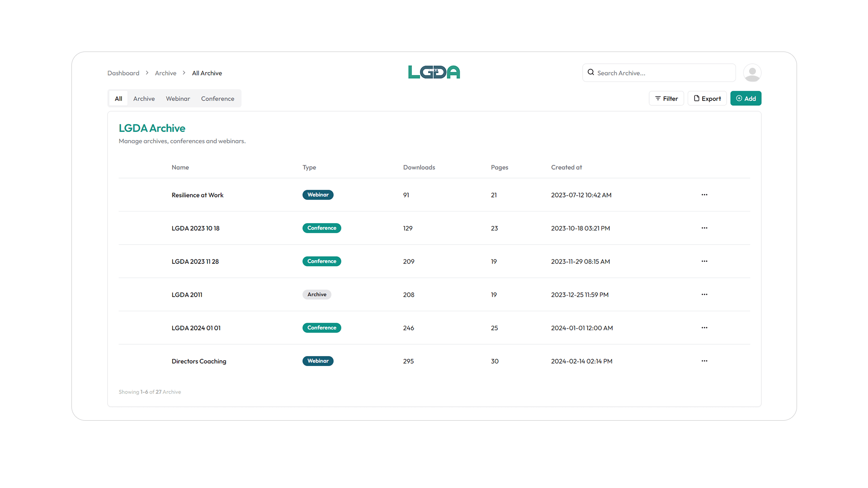Open more options for LGDA 2023 10 18
This screenshot has width=868, height=488.
(x=704, y=228)
